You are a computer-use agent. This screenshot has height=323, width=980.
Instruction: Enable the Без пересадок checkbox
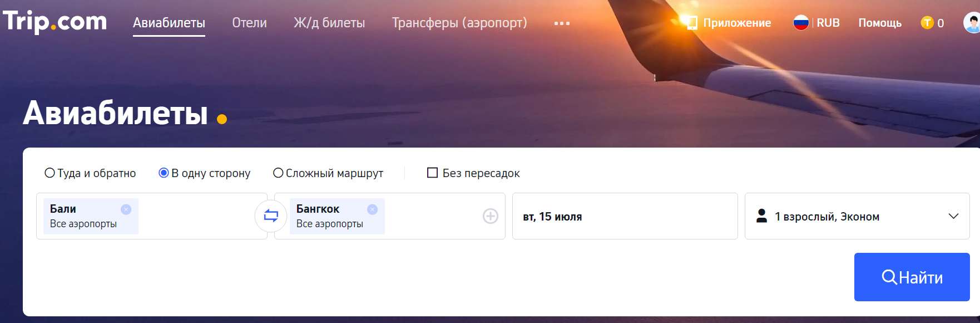432,173
